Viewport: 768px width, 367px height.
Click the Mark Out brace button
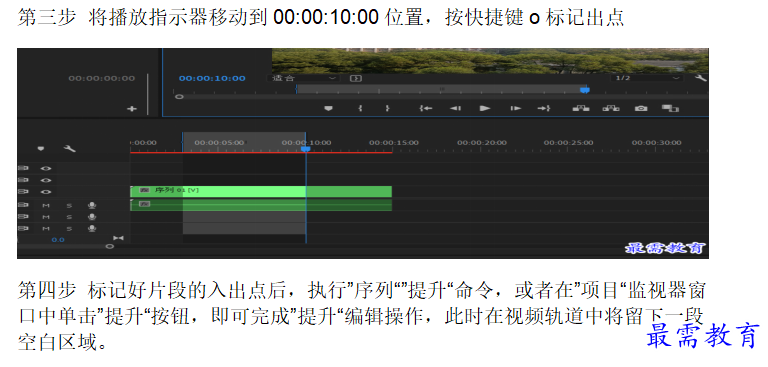[387, 108]
